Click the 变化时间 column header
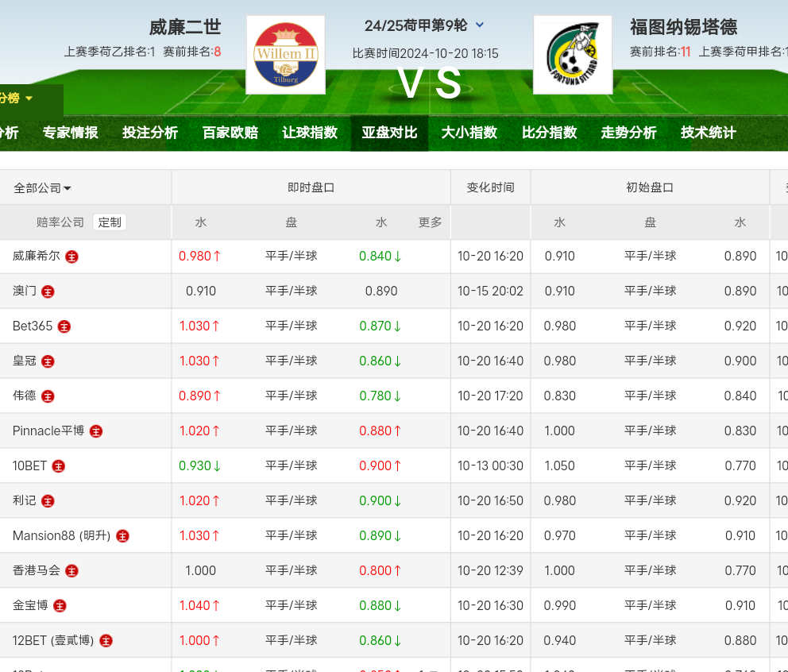 pyautogui.click(x=490, y=187)
